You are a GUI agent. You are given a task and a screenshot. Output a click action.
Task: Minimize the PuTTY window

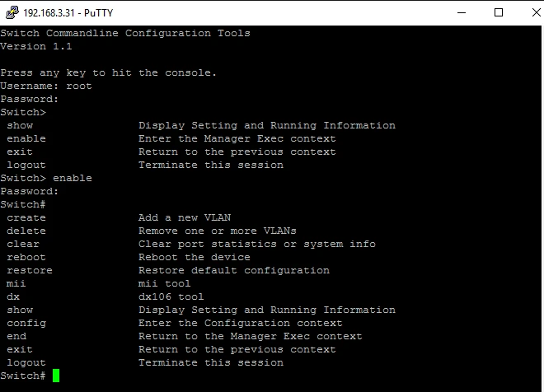[460, 12]
